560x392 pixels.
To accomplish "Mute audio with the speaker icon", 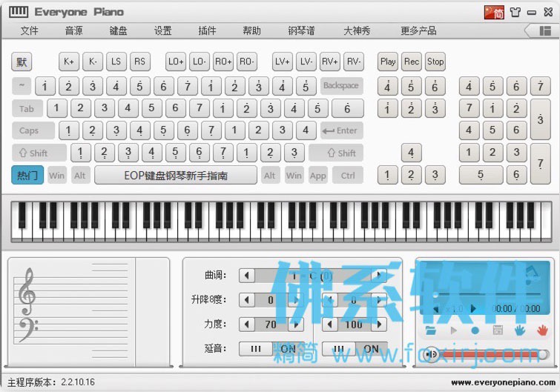I will pyautogui.click(x=432, y=354).
